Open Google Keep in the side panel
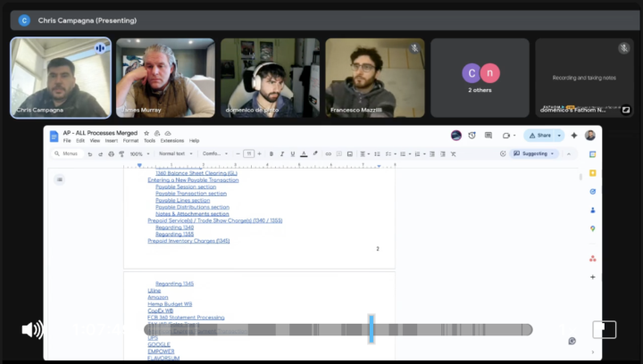 point(592,174)
